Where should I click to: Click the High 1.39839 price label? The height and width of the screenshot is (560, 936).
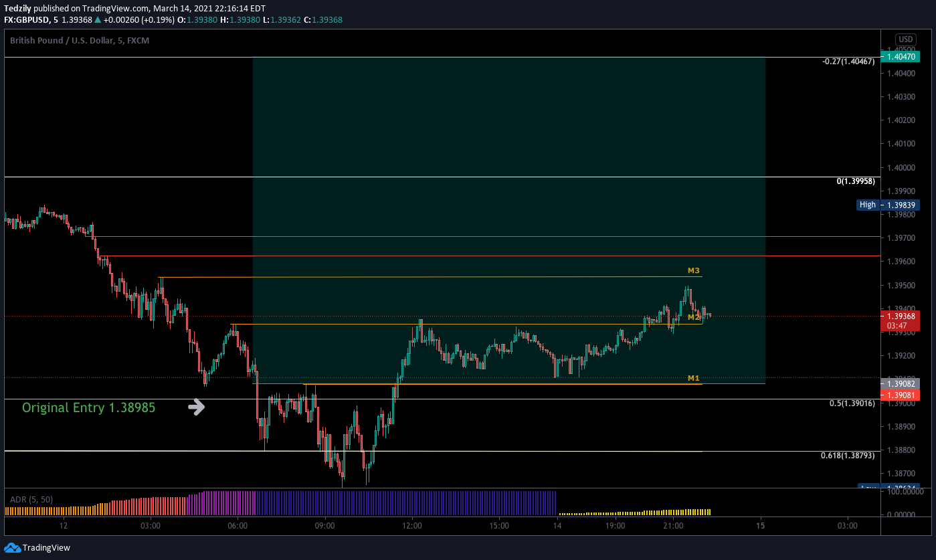(x=888, y=205)
